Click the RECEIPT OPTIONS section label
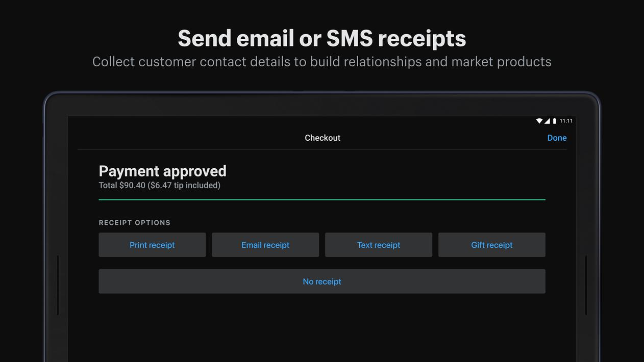The width and height of the screenshot is (644, 362). 135,223
